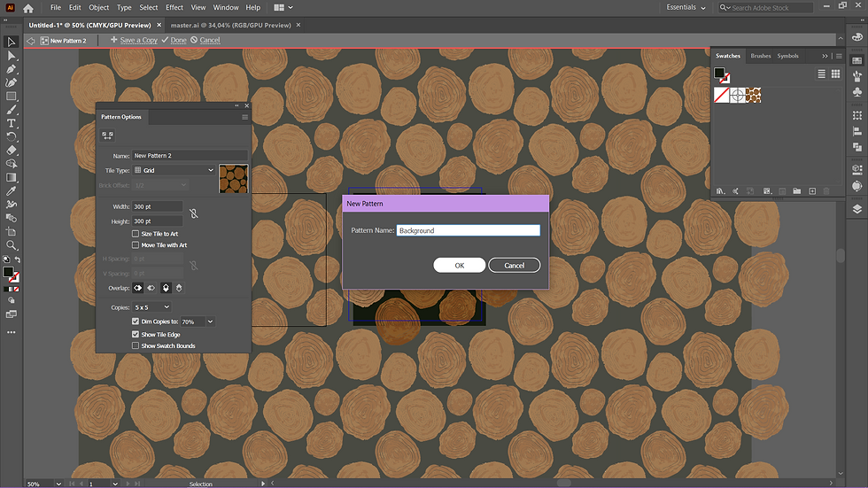The width and height of the screenshot is (868, 488).
Task: Open the artboard number dropdown
Action: click(115, 484)
